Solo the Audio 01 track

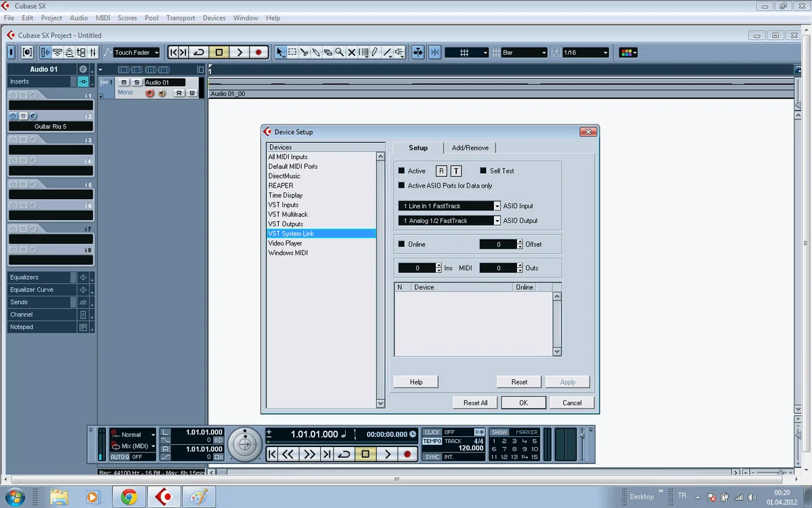(137, 82)
